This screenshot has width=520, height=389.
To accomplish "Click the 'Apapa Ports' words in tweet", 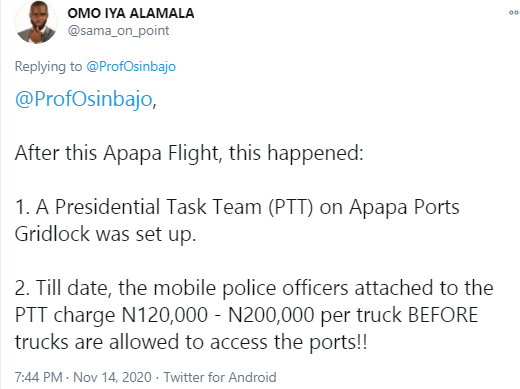I will (404, 207).
